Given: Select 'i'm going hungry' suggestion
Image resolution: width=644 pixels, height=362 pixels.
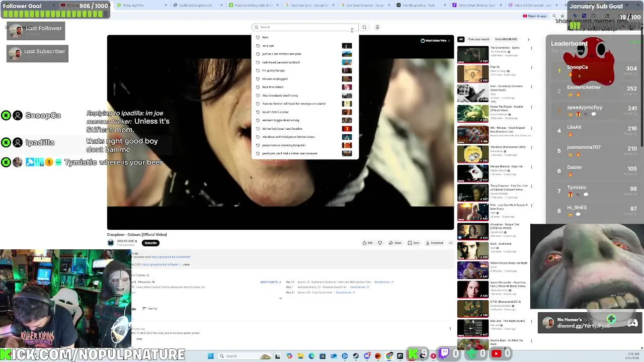Looking at the screenshot, I should (x=304, y=70).
